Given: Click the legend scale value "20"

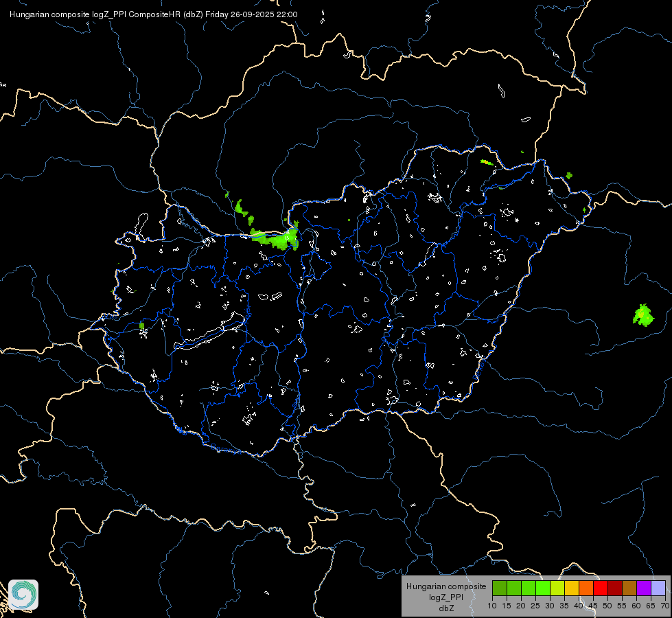Looking at the screenshot, I should (521, 606).
